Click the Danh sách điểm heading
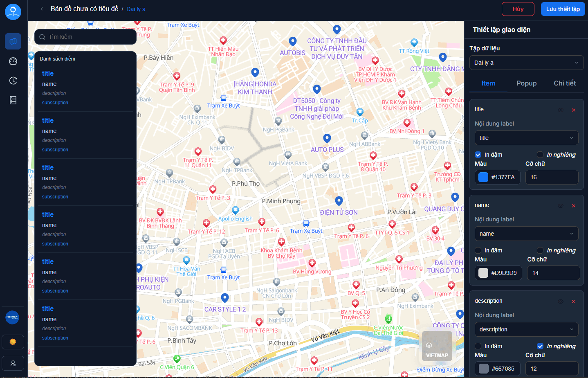The width and height of the screenshot is (588, 378). 58,59
